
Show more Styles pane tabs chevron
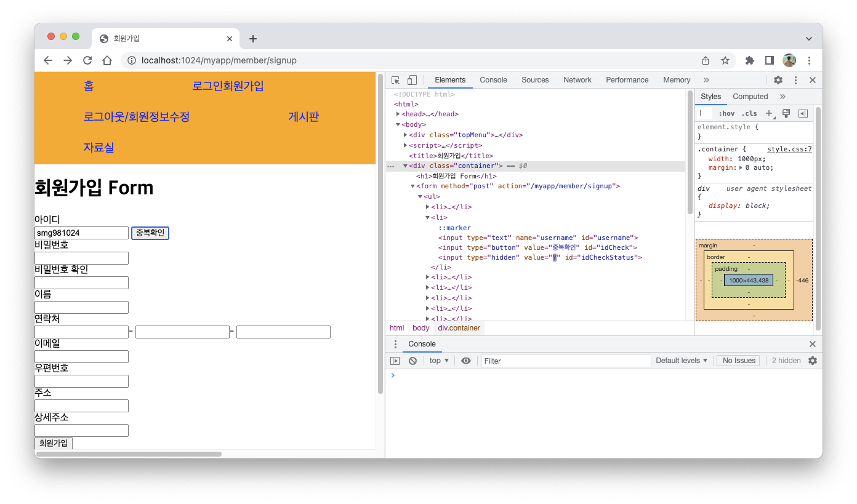point(783,97)
